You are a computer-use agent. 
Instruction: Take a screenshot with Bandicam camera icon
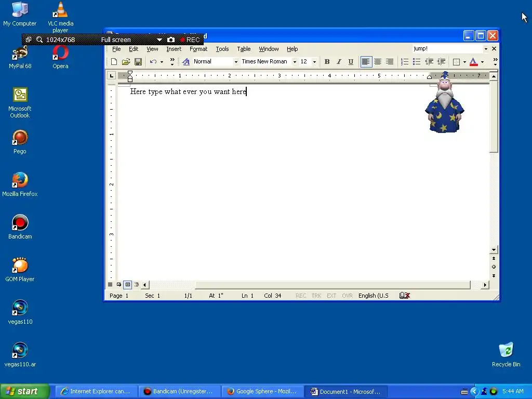(171, 39)
